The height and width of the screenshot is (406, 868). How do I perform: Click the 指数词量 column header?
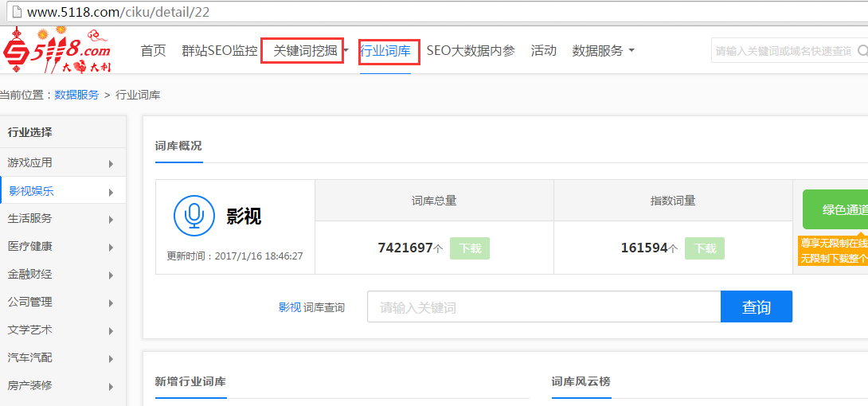673,201
